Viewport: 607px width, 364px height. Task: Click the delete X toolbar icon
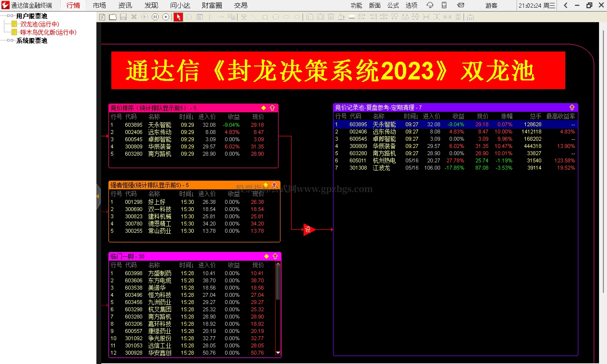[134, 17]
